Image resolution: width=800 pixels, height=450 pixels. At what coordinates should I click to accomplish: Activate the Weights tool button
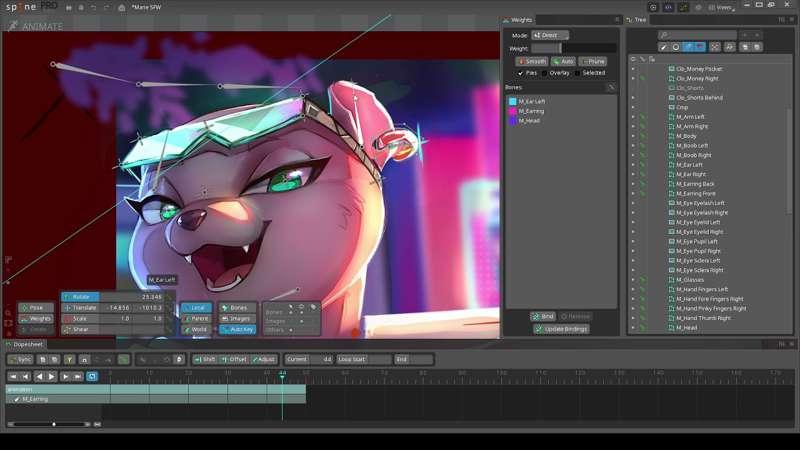[36, 318]
